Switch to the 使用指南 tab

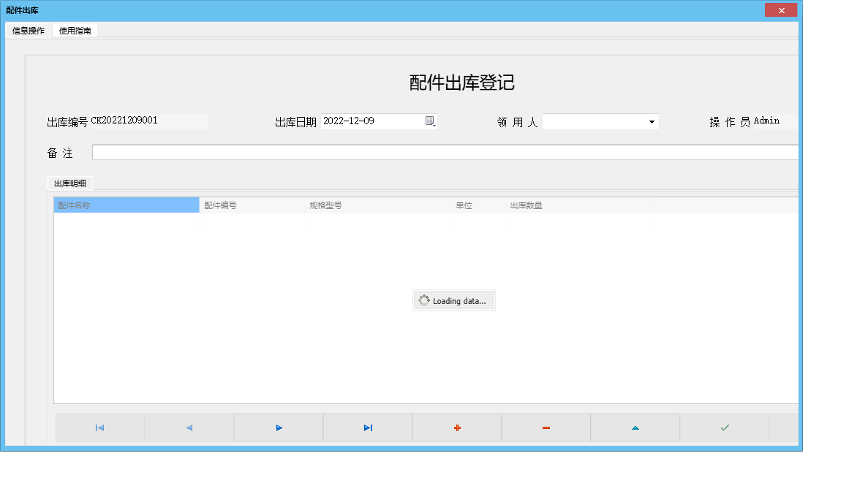tap(75, 30)
